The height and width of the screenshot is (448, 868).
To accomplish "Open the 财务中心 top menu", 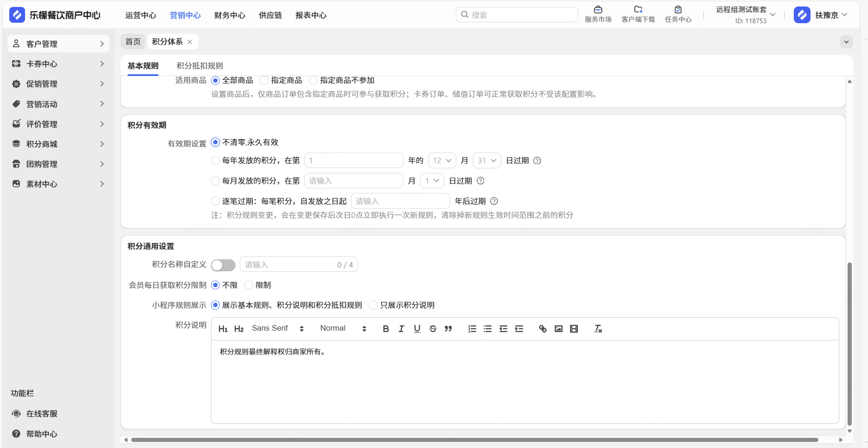I will click(230, 15).
